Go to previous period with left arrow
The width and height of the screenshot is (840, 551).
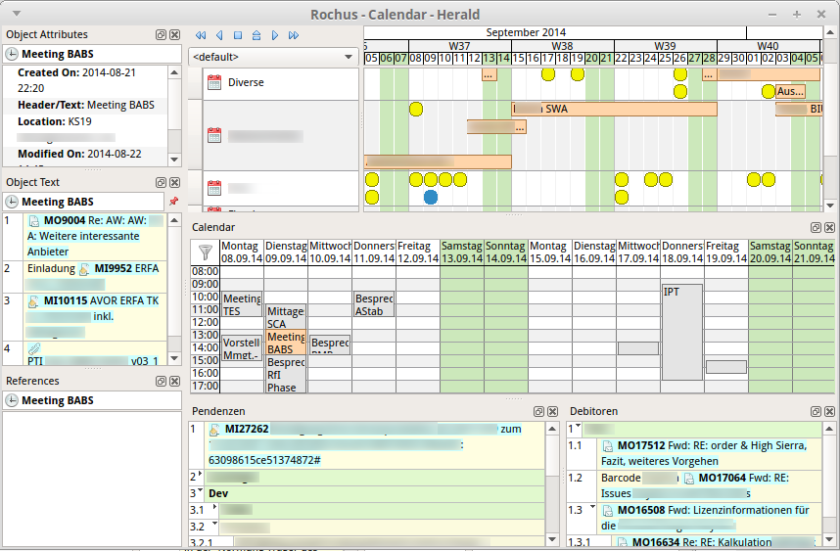[219, 35]
